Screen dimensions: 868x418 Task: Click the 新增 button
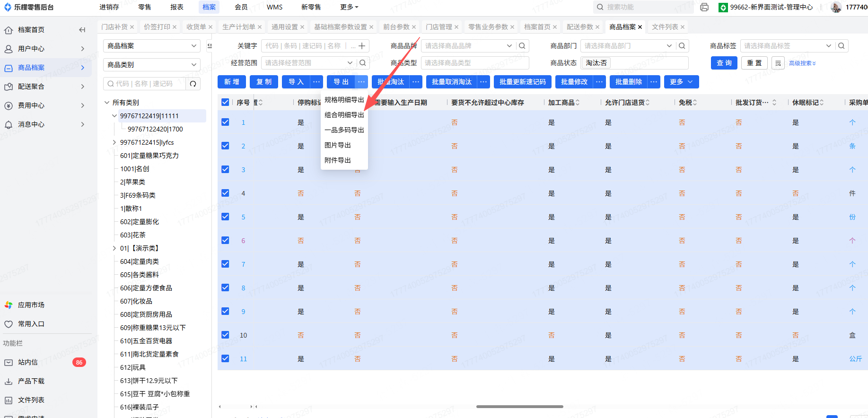click(231, 82)
